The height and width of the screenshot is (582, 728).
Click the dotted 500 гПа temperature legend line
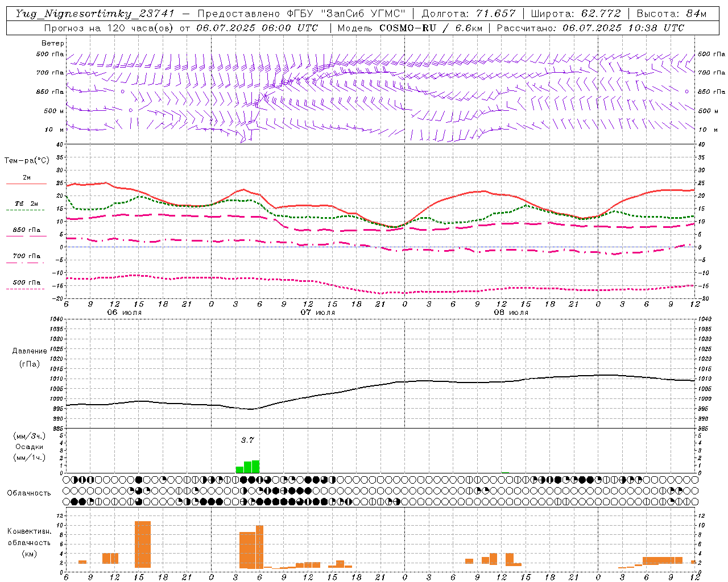(25, 289)
